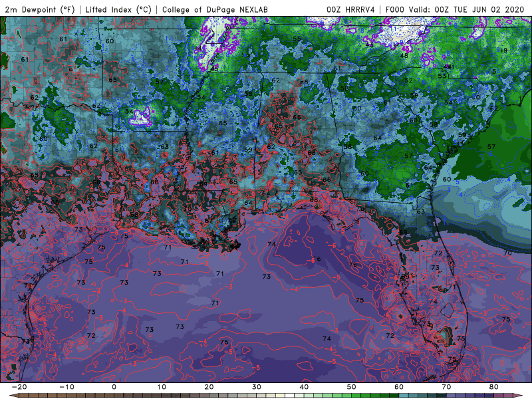Click the "College of DuPage NEXLAB" label
532x399 pixels.
click(215, 9)
